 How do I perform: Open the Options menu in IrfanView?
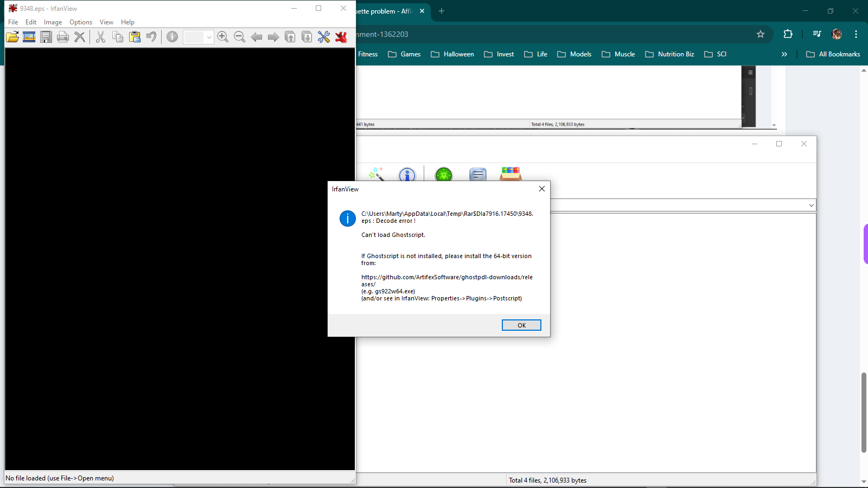click(x=81, y=22)
